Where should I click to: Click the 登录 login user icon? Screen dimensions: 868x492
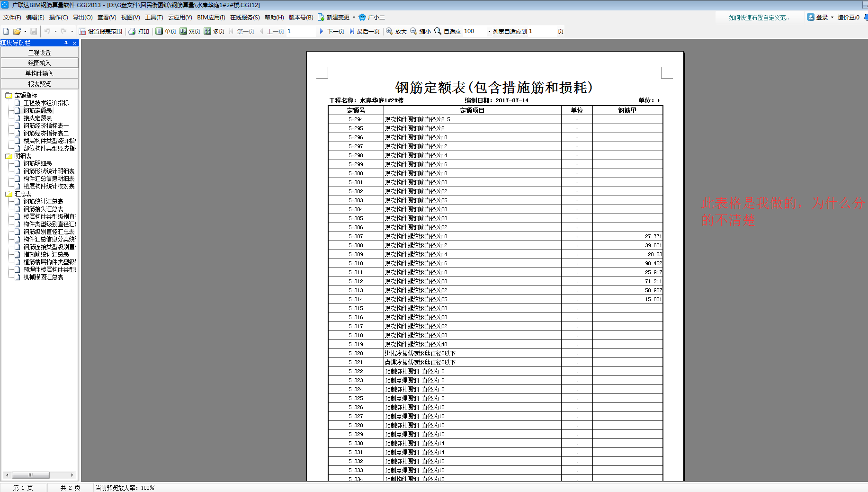(x=811, y=17)
